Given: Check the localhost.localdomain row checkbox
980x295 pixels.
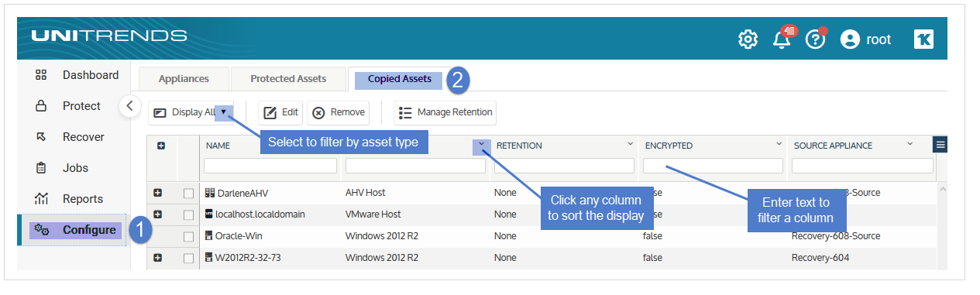Looking at the screenshot, I should tap(188, 214).
